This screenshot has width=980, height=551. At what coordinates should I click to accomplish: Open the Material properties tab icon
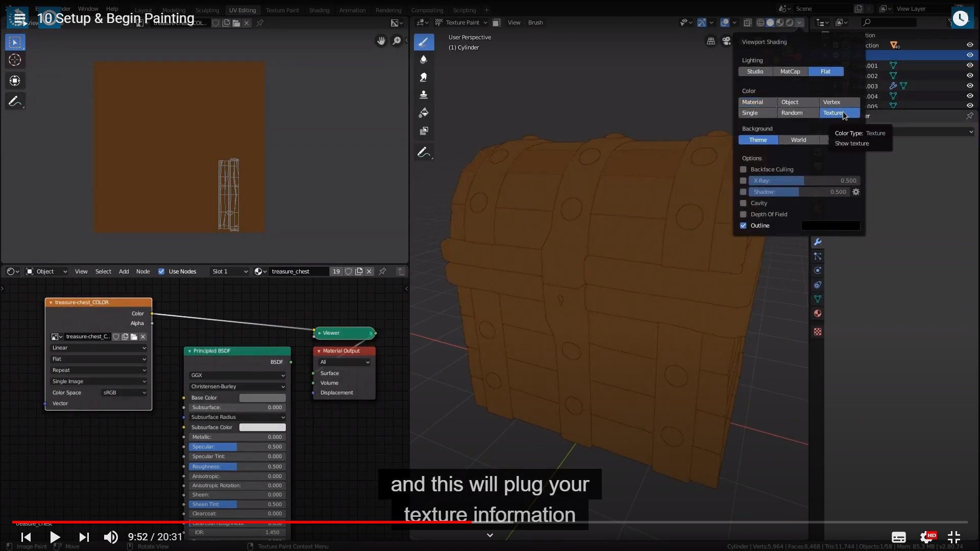pos(818,313)
